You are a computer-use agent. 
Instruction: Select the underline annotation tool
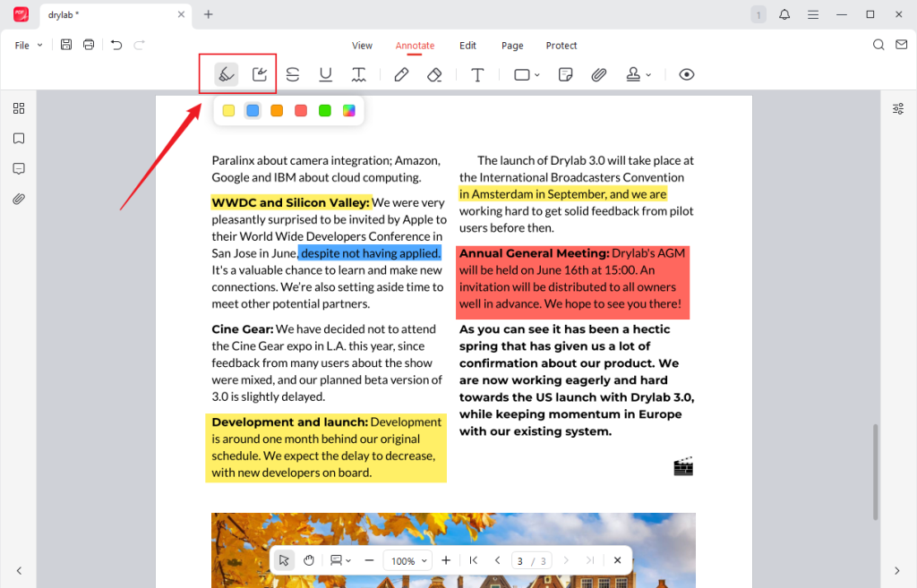pyautogui.click(x=325, y=74)
